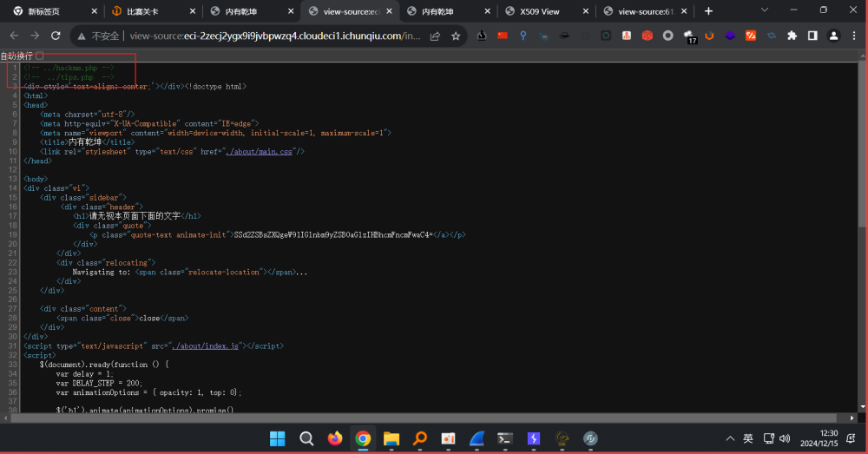Click the title text 内有乾坤 in source
The width and height of the screenshot is (868, 454).
pos(85,142)
